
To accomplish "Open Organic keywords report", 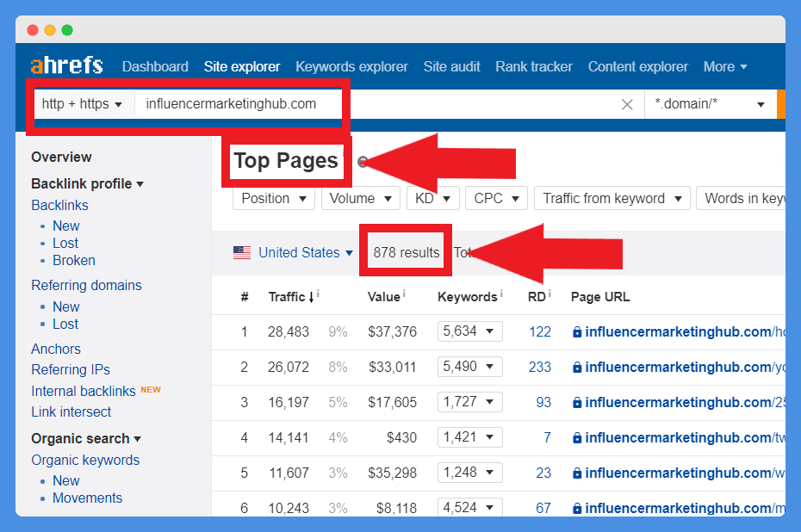I will point(85,460).
